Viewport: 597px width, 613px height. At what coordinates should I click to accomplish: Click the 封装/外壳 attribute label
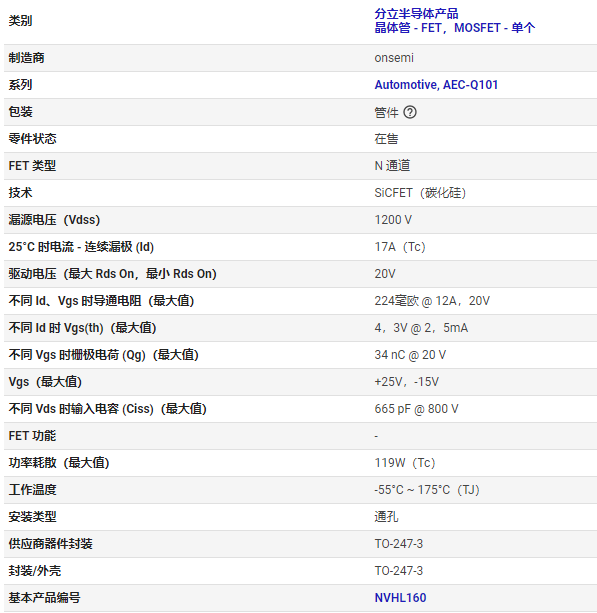click(x=35, y=571)
